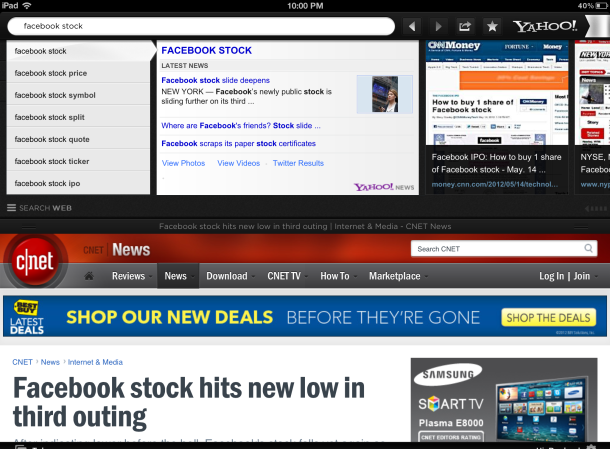610x449 pixels.
Task: Open the NYSE result card thumbnail
Action: (x=592, y=93)
